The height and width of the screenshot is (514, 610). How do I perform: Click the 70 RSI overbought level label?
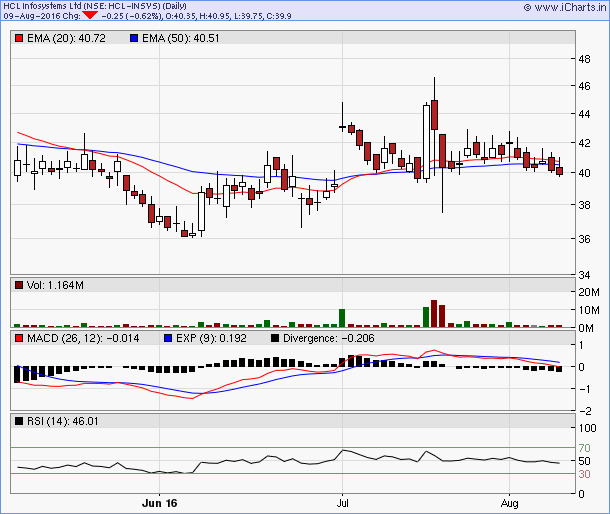(584, 448)
